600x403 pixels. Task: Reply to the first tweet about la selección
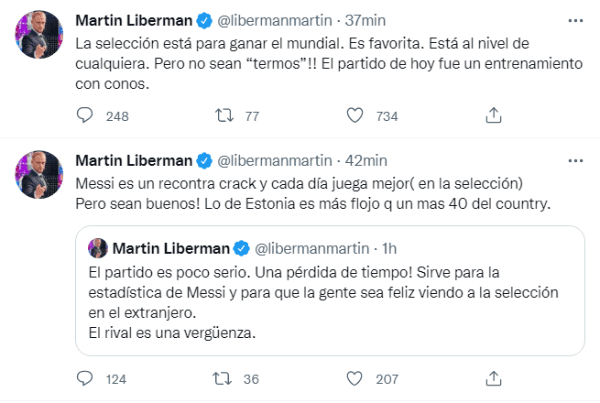point(84,117)
